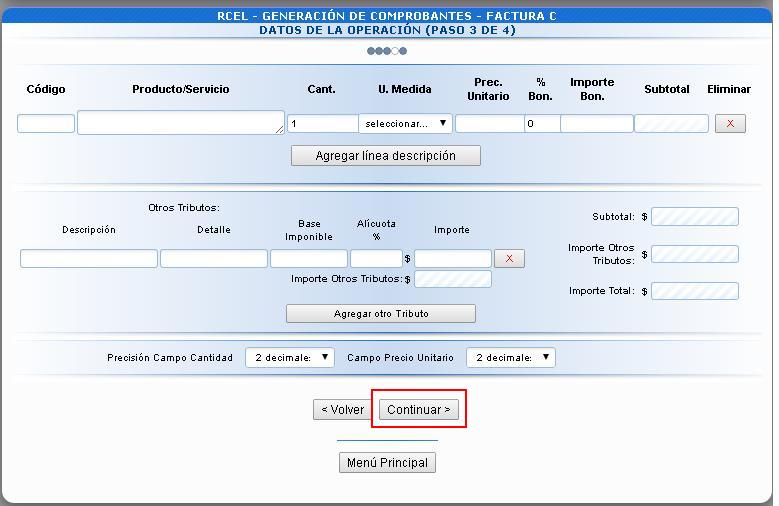
Task: Focus the Código input field
Action: click(x=46, y=124)
